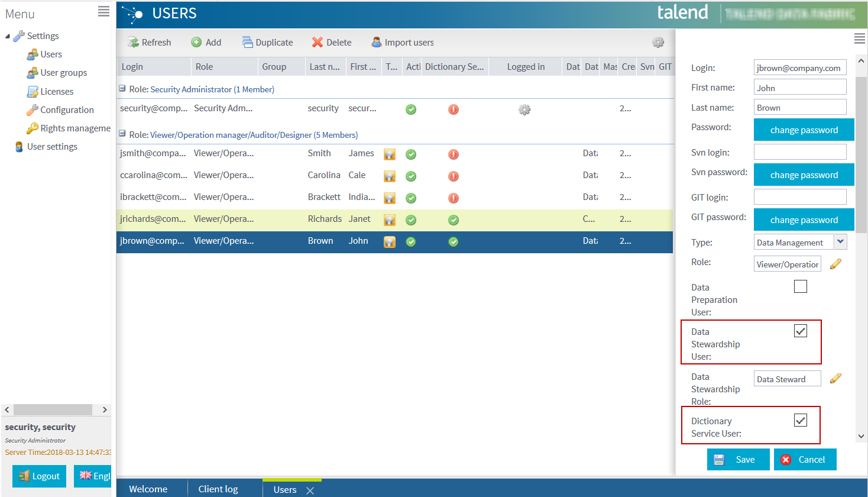
Task: Enable the Data Preparation User checkbox
Action: [800, 287]
